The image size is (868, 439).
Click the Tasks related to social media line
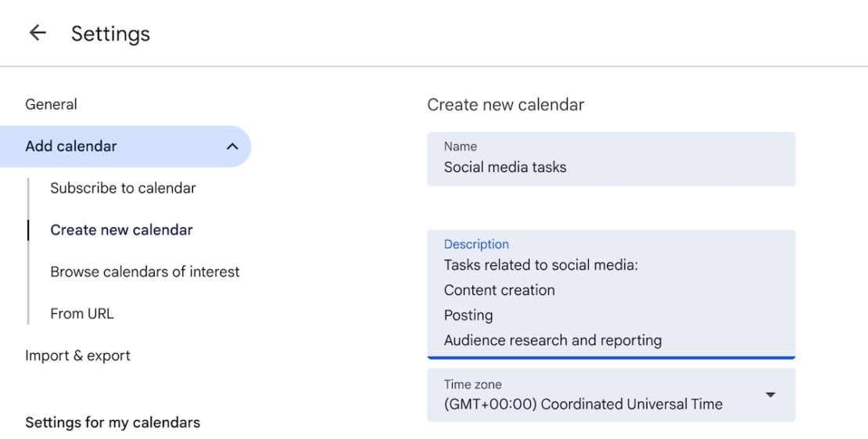coord(540,265)
